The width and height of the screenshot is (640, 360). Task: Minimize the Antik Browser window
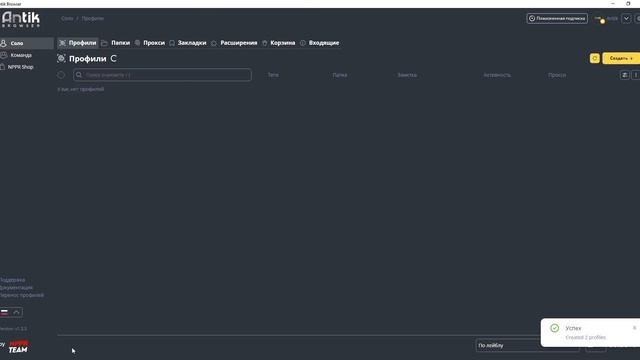click(x=613, y=3)
